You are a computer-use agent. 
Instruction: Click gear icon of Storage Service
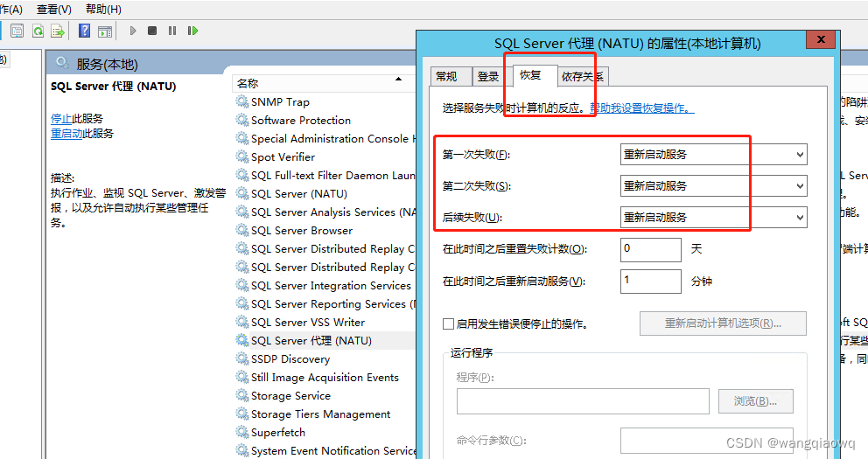[x=241, y=395]
